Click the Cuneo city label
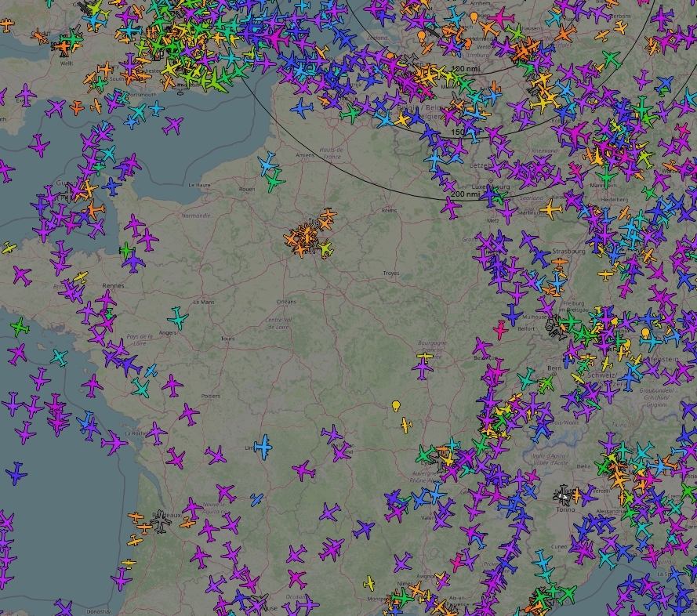Image resolution: width=697 pixels, height=616 pixels. point(559,547)
